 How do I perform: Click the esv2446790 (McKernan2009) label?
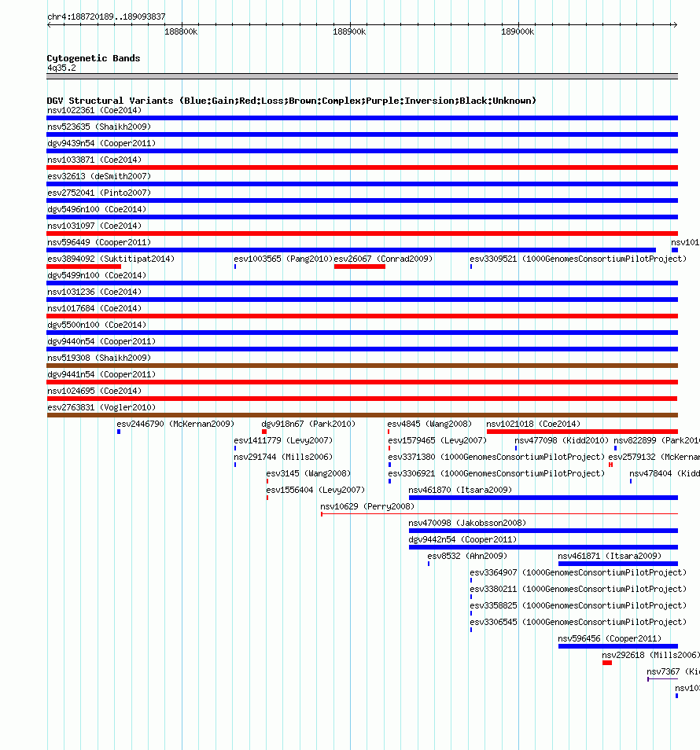pyautogui.click(x=175, y=424)
